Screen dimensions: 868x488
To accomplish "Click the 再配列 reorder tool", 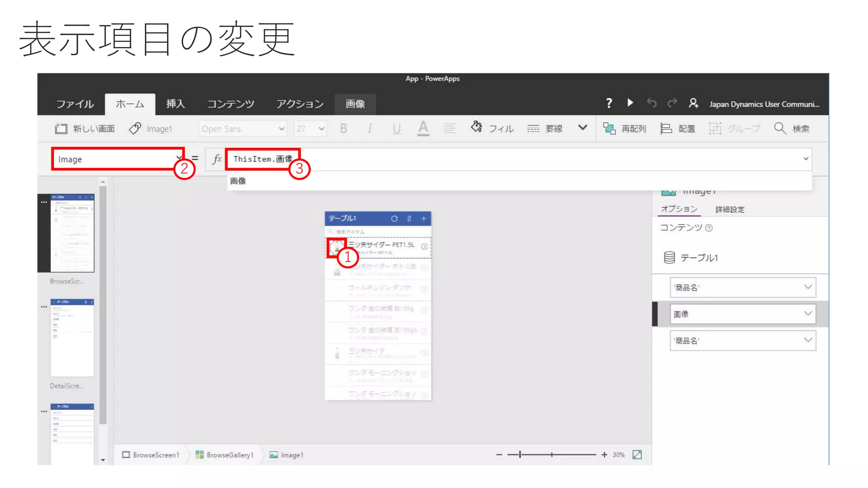I will click(x=625, y=129).
